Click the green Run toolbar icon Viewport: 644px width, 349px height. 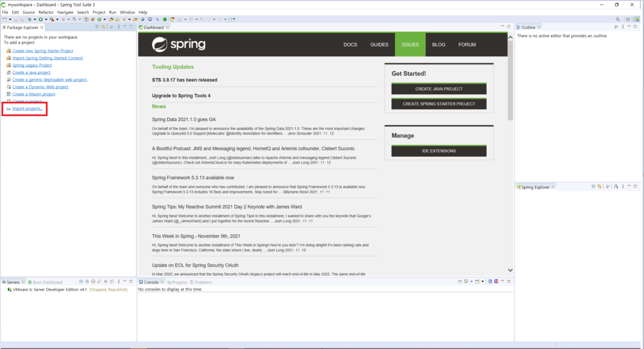[x=41, y=19]
